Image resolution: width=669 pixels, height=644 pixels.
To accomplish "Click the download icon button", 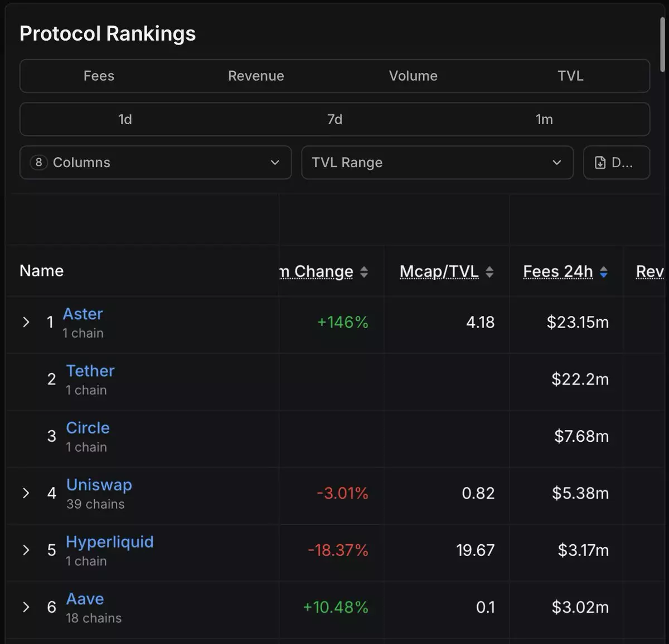I will point(616,163).
